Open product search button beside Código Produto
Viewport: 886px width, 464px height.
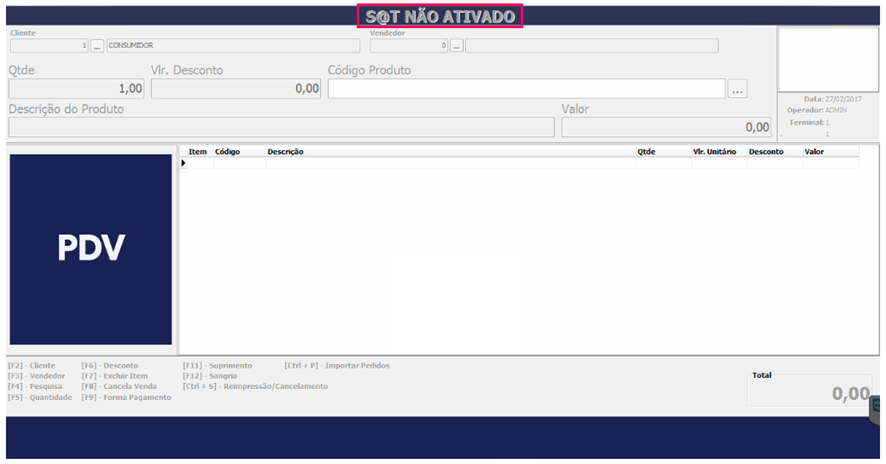pyautogui.click(x=738, y=89)
